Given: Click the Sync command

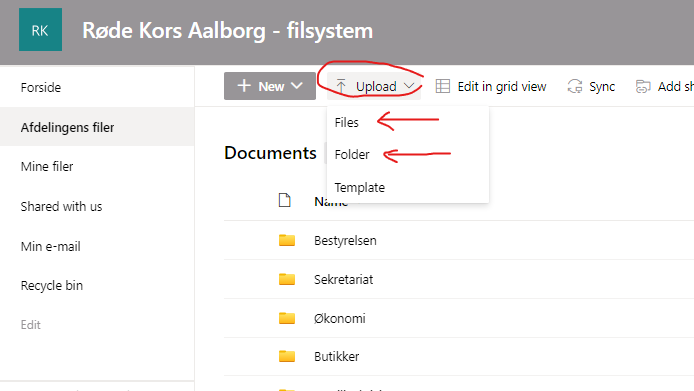Looking at the screenshot, I should 591,86.
